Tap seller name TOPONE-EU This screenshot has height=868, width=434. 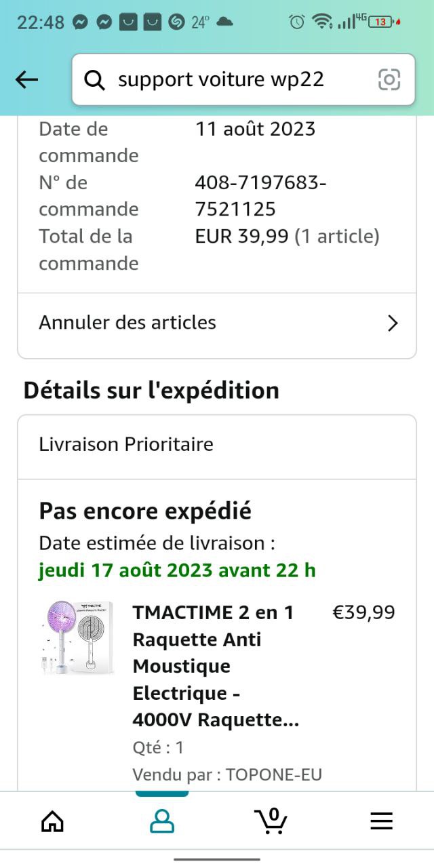[273, 774]
